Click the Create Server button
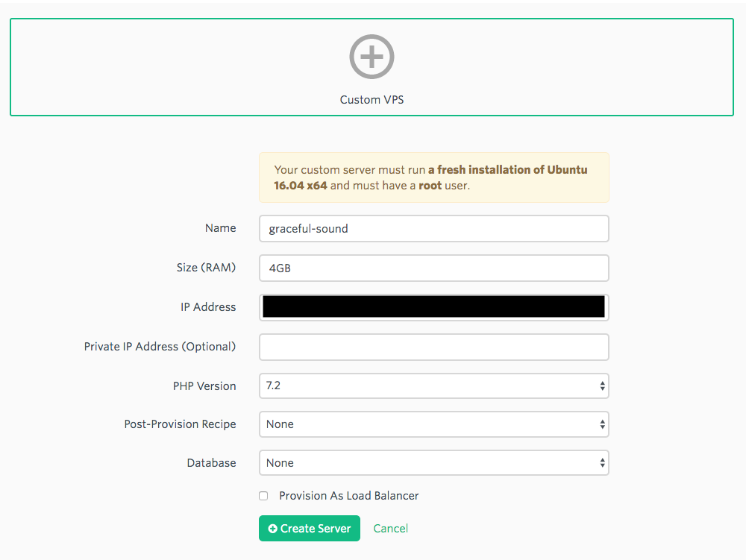Viewport: 746px width, 560px height. (x=310, y=528)
